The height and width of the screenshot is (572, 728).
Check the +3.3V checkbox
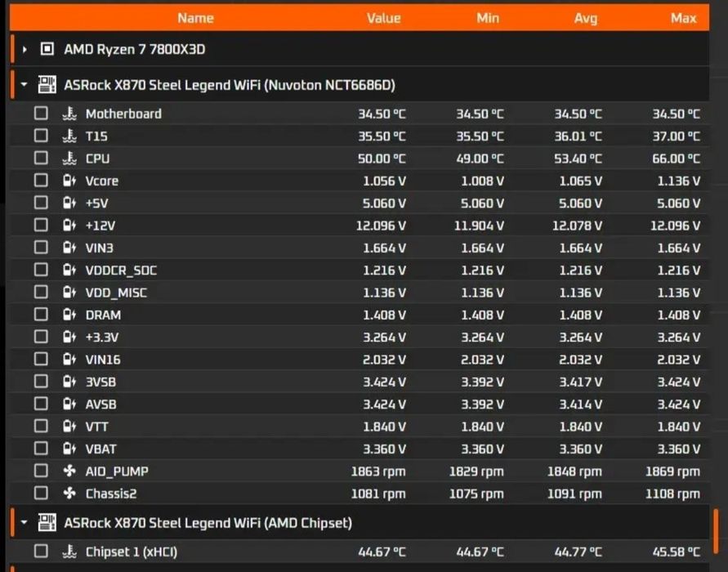click(41, 336)
